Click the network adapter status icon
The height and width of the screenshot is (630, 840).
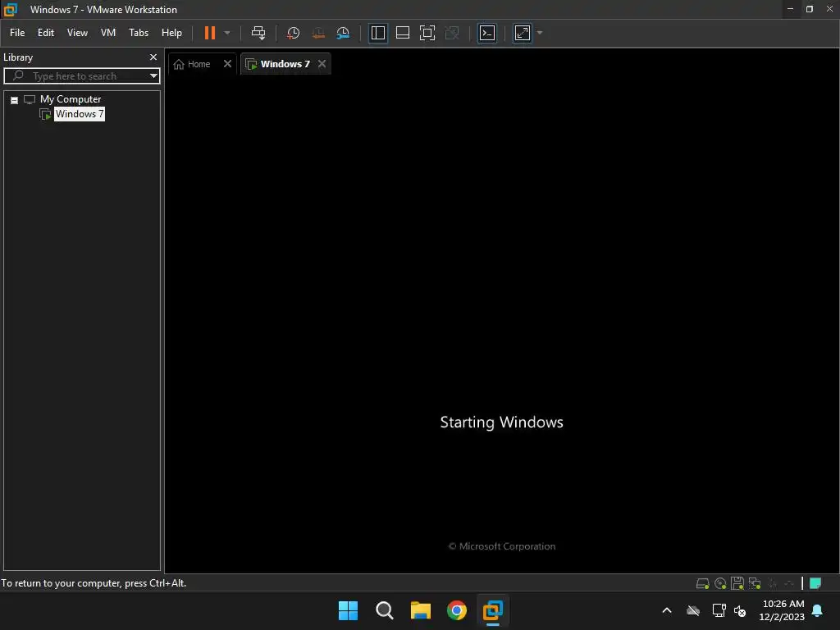point(755,583)
